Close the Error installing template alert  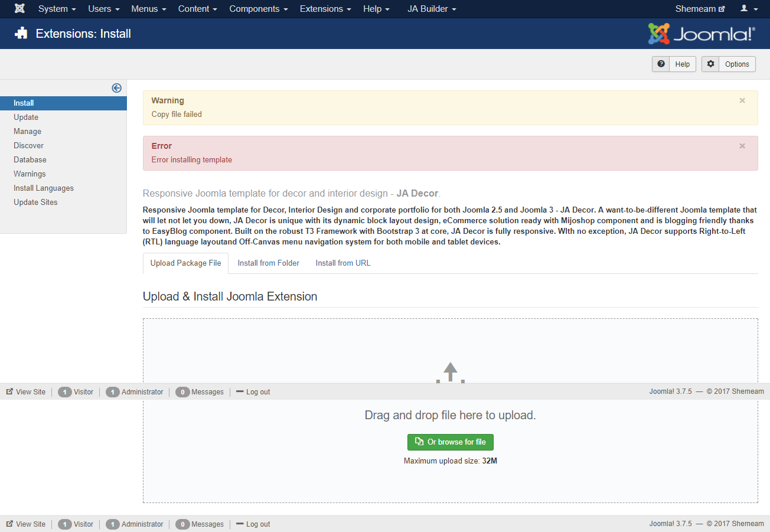click(x=742, y=146)
